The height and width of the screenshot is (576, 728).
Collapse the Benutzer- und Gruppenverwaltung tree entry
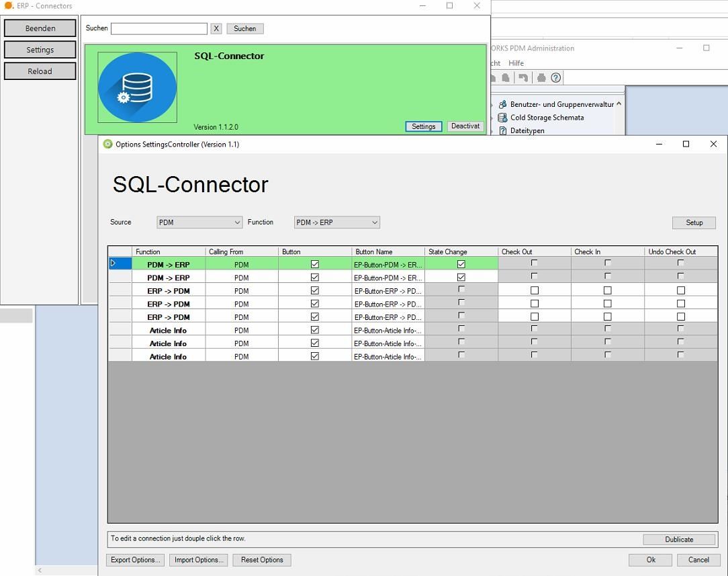click(619, 104)
